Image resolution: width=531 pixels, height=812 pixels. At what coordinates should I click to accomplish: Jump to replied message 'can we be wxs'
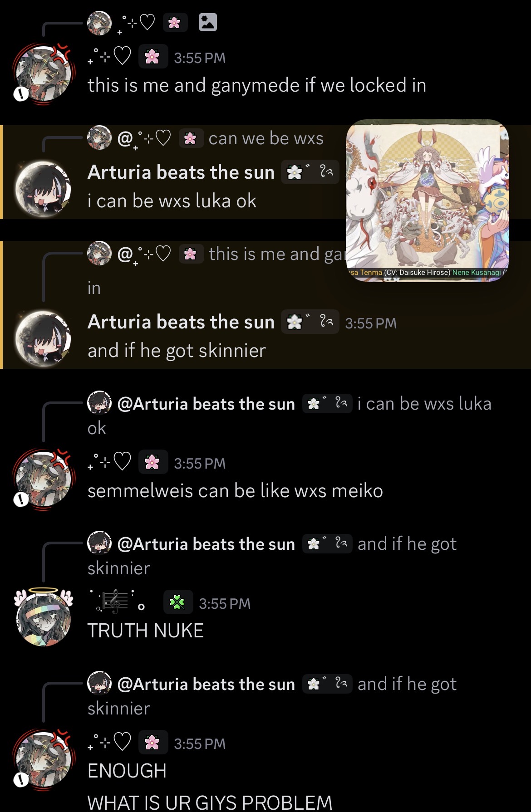266,138
